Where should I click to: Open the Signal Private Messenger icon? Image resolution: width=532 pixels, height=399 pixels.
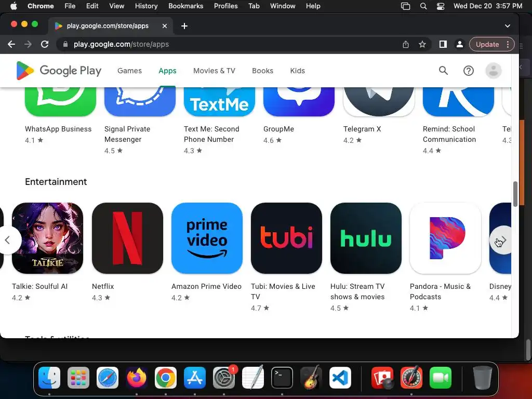click(x=140, y=101)
